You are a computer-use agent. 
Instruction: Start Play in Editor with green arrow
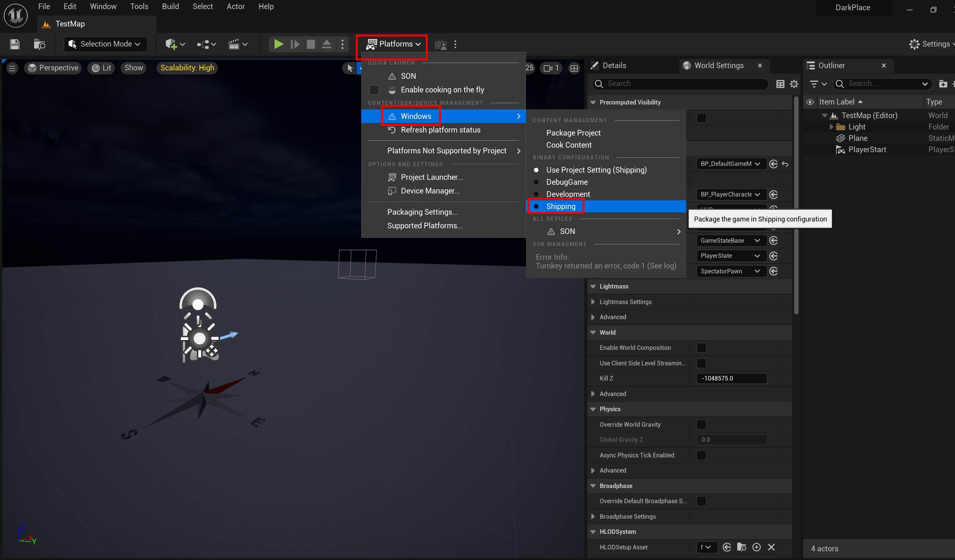point(279,44)
